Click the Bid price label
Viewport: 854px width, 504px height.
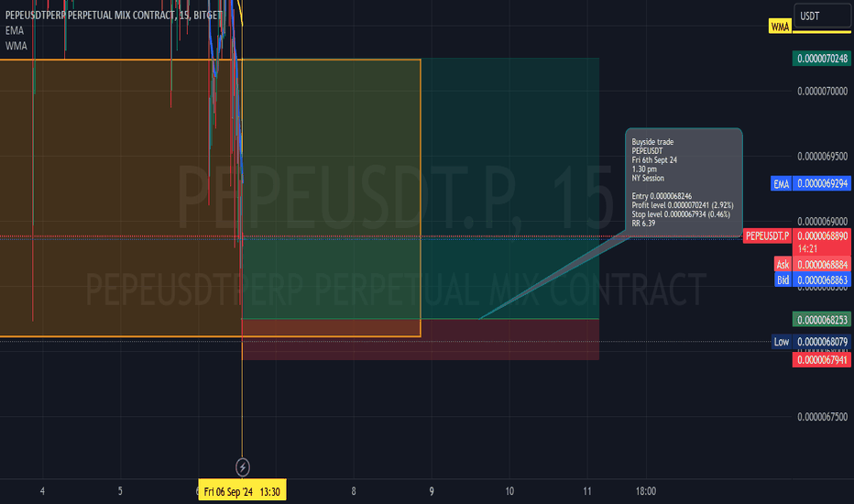click(783, 279)
